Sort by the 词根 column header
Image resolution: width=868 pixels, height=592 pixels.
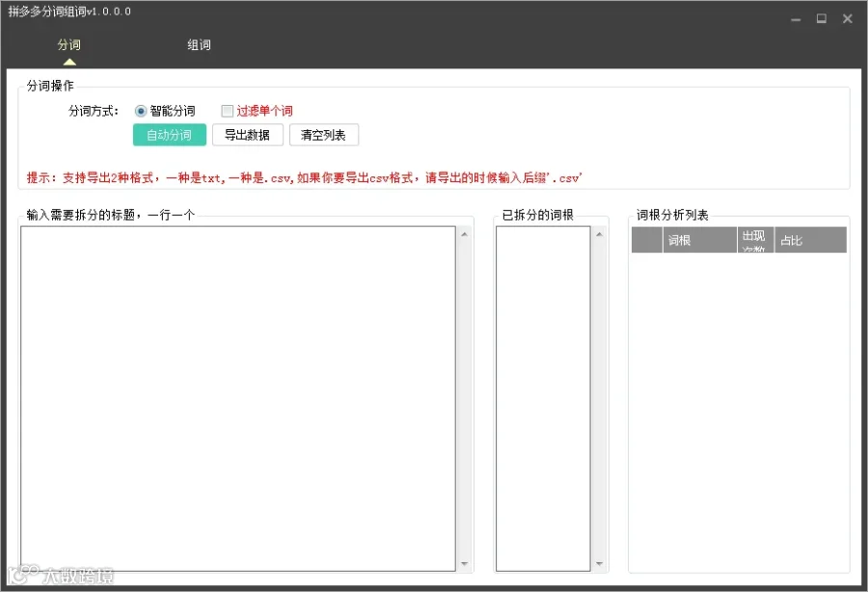point(700,240)
